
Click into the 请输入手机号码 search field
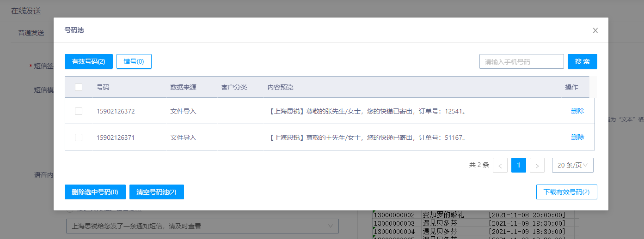click(x=521, y=61)
